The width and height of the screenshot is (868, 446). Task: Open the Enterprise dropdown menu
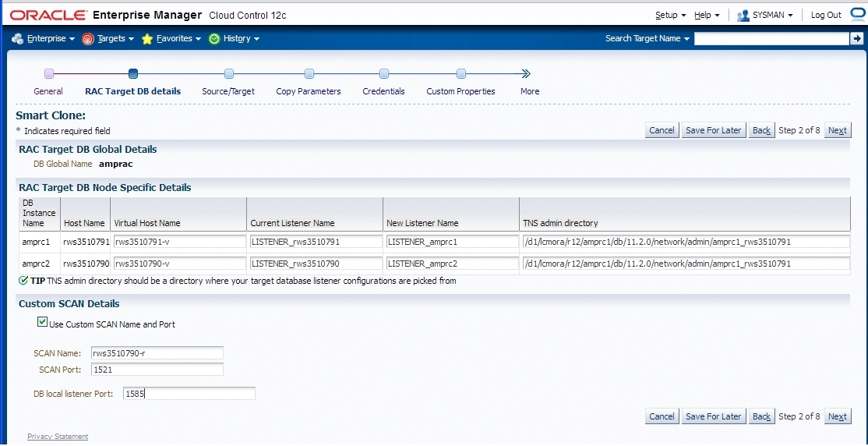coord(51,39)
